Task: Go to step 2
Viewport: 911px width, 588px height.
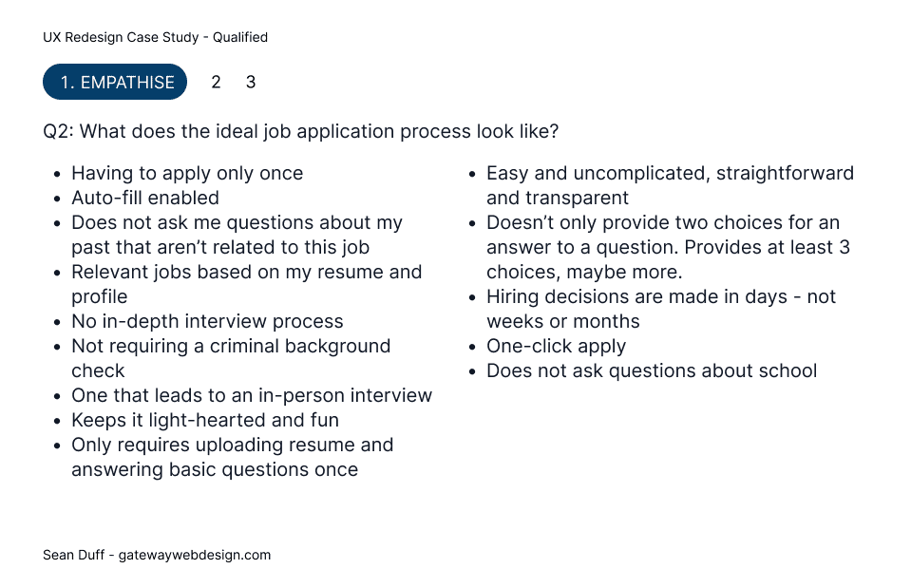Action: coord(216,83)
